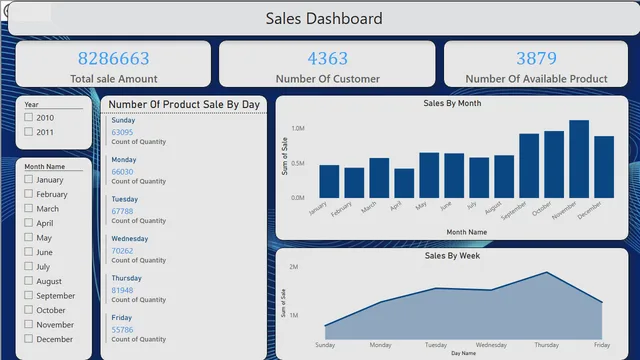Check the 2011 year filter

pos(29,131)
